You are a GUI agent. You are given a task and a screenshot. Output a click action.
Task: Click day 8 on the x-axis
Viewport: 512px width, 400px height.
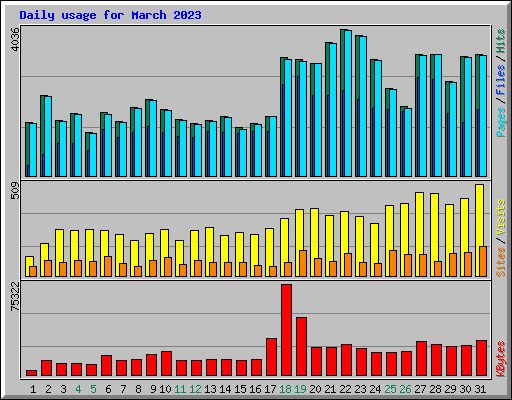pos(138,389)
